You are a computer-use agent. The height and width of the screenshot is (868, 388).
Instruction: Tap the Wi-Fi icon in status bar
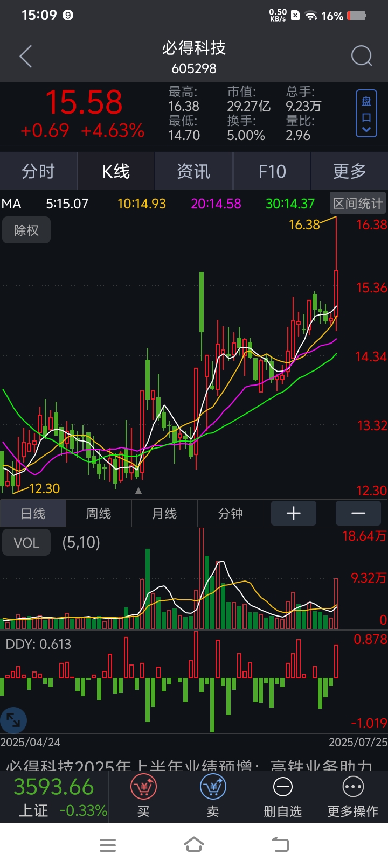point(311,16)
